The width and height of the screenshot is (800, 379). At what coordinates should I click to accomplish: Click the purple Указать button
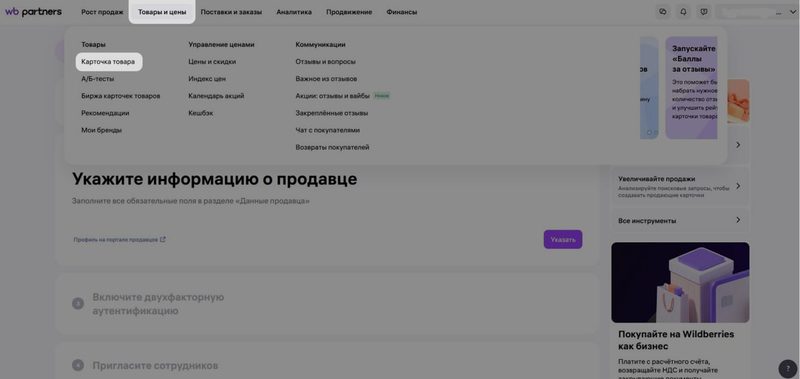click(x=563, y=239)
